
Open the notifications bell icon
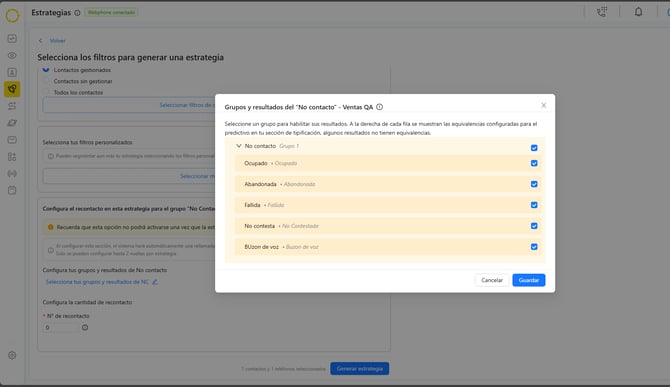[x=638, y=12]
